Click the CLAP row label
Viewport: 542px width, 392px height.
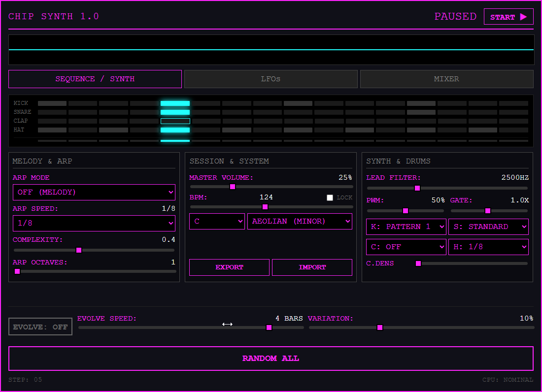[21, 121]
